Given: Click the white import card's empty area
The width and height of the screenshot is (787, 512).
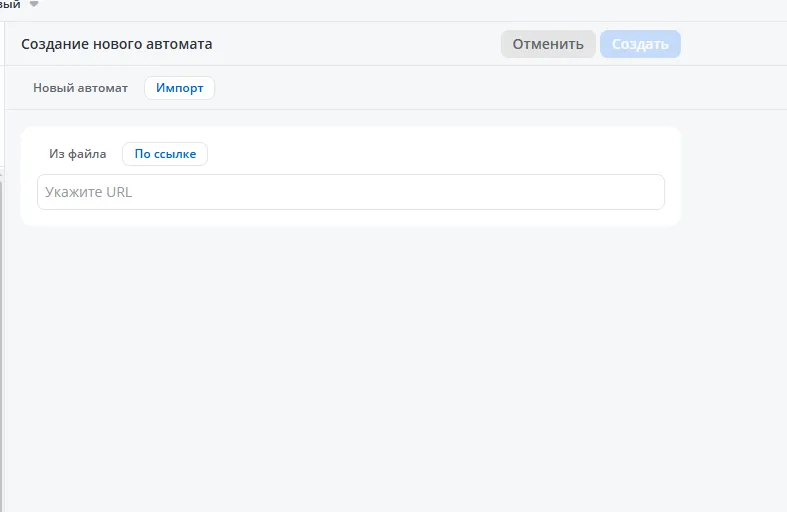Looking at the screenshot, I should tap(450, 150).
